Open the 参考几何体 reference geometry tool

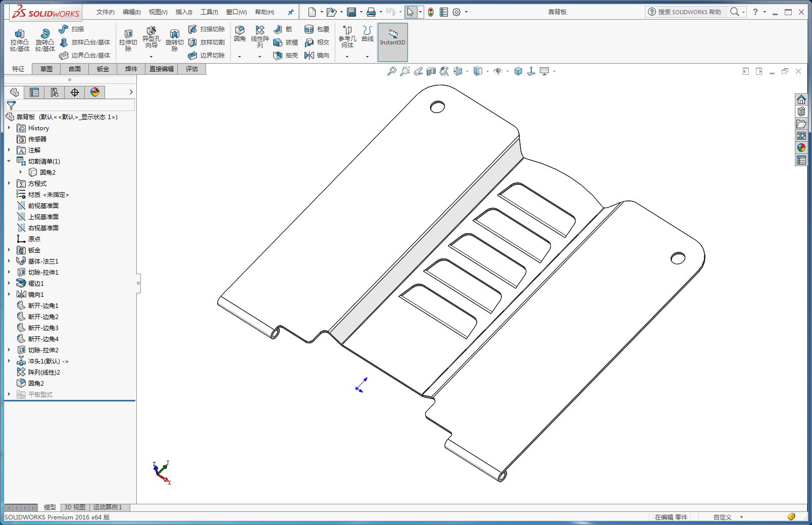[x=347, y=37]
